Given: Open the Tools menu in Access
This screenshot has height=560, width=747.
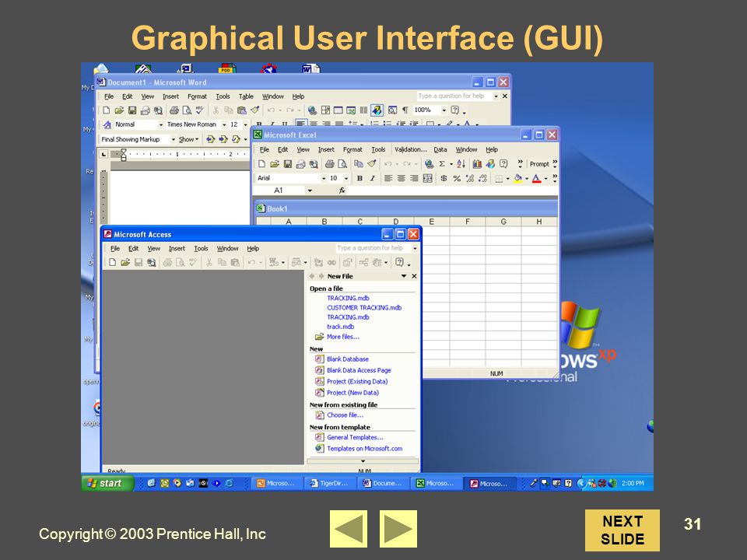Looking at the screenshot, I should pyautogui.click(x=201, y=249).
